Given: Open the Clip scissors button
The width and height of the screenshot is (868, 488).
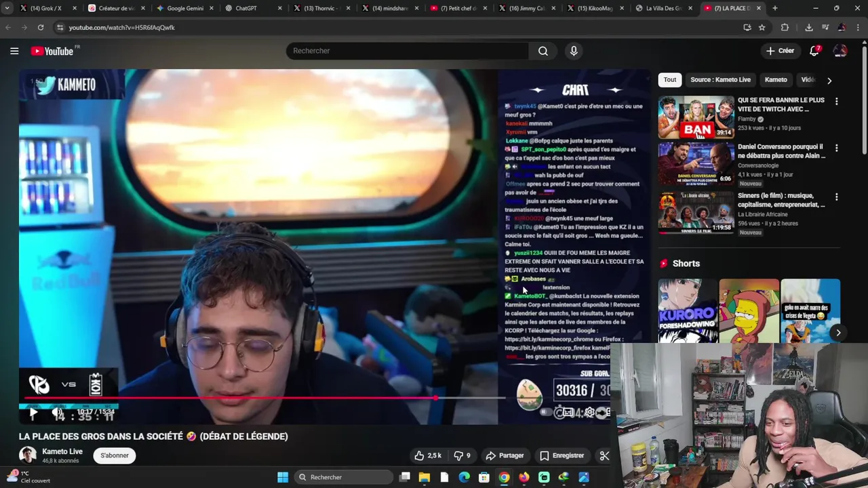Looking at the screenshot, I should [x=604, y=455].
